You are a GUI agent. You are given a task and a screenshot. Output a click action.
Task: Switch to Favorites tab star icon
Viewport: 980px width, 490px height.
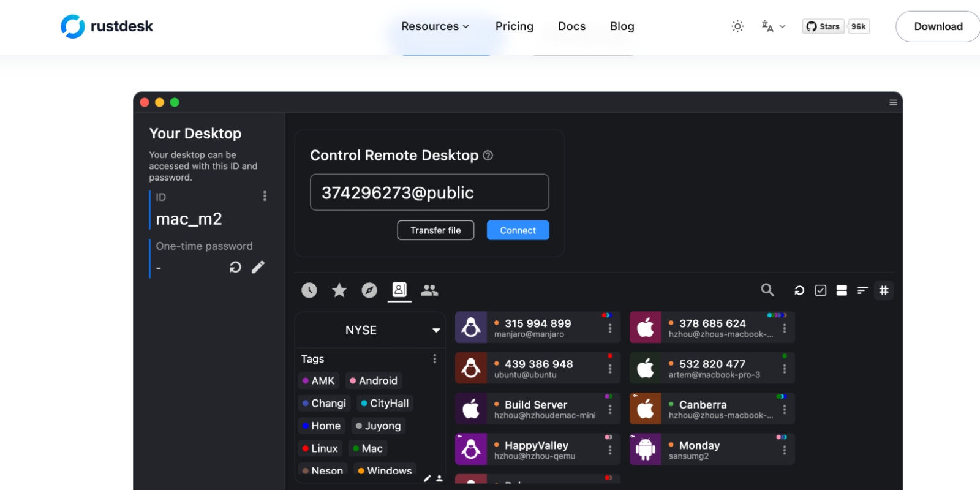pos(339,290)
